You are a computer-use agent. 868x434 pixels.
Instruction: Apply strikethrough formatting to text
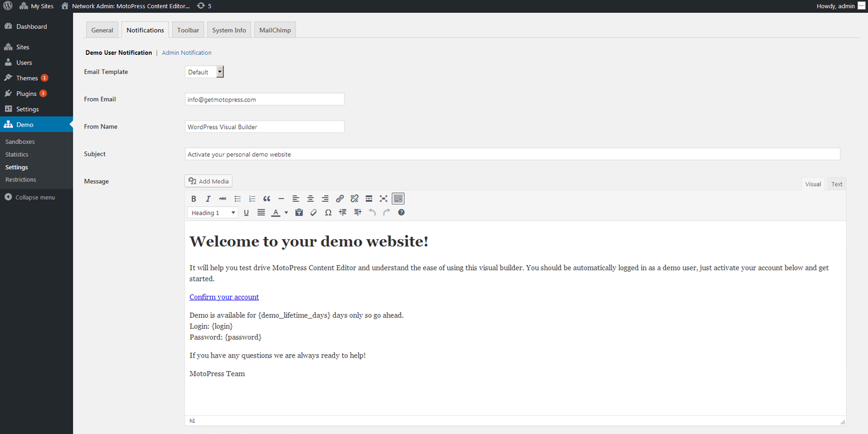pos(222,199)
